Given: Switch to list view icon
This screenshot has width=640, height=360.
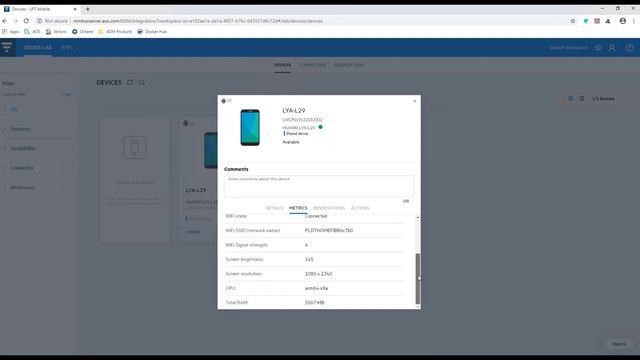Looking at the screenshot, I should (582, 99).
